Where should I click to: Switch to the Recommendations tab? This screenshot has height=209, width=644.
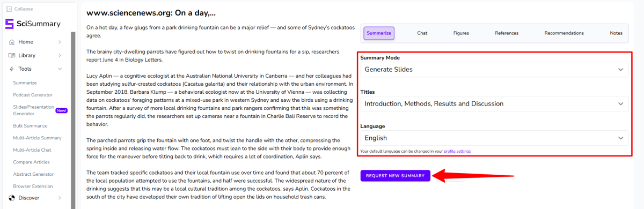(x=564, y=33)
